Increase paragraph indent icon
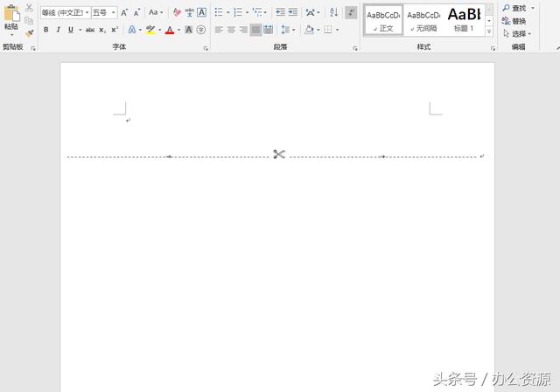Viewport: 560px width, 392px height. click(x=293, y=12)
